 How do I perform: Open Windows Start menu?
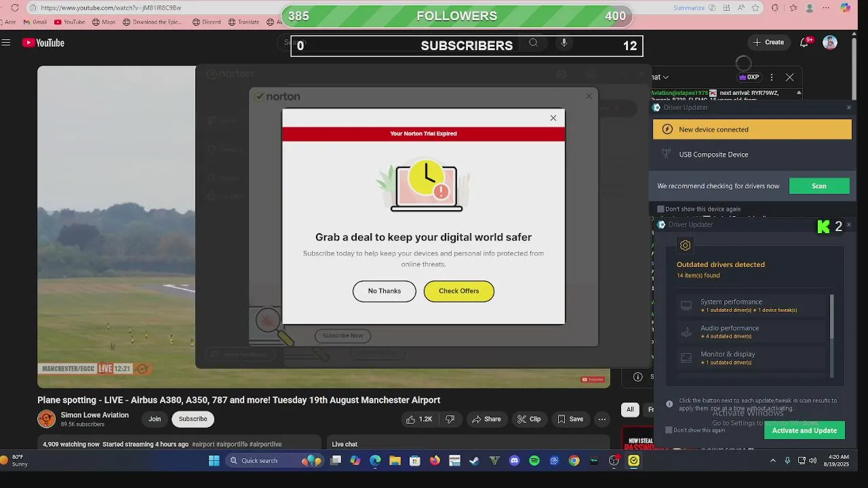click(x=214, y=461)
